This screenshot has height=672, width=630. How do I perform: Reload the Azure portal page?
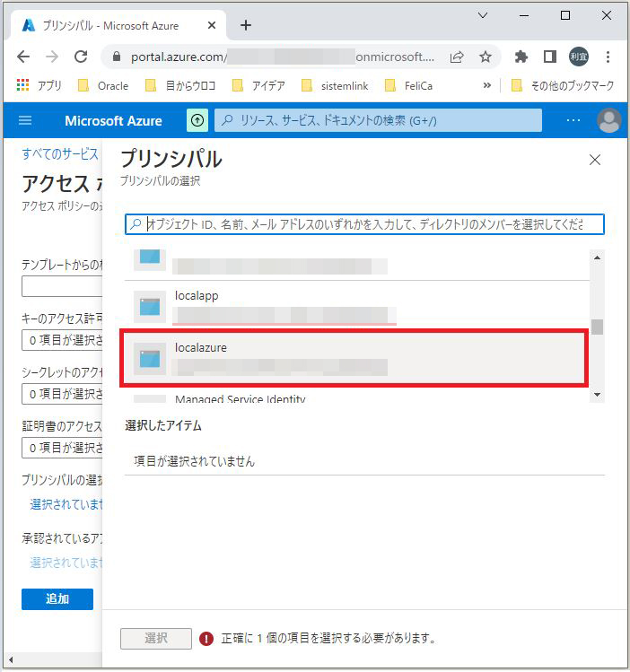(81, 57)
